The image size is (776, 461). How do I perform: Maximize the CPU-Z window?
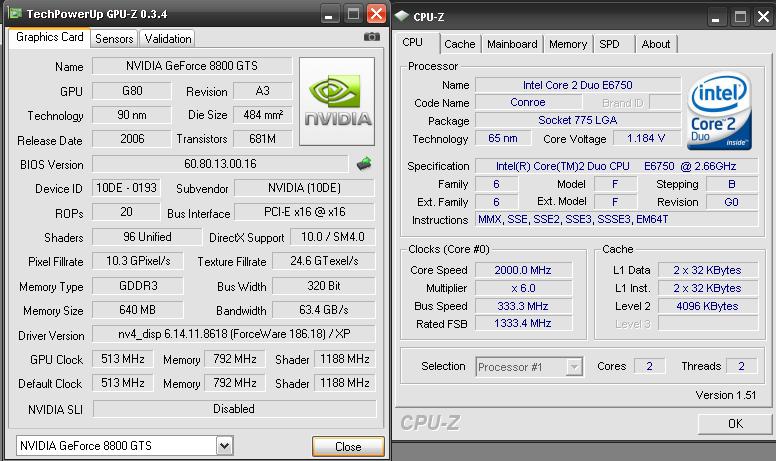click(x=740, y=17)
